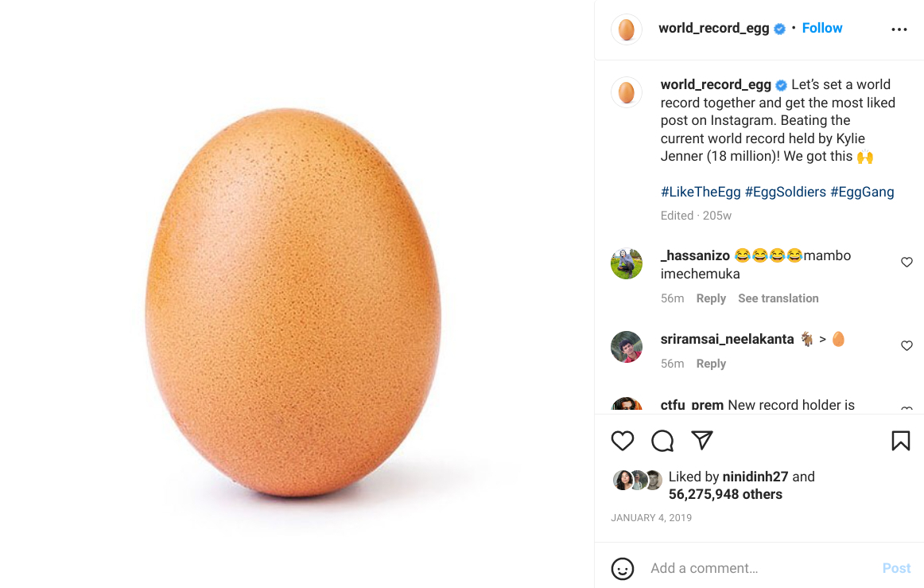Open ninidinh27 profile from likes
Image resolution: width=924 pixels, height=588 pixels.
(755, 477)
